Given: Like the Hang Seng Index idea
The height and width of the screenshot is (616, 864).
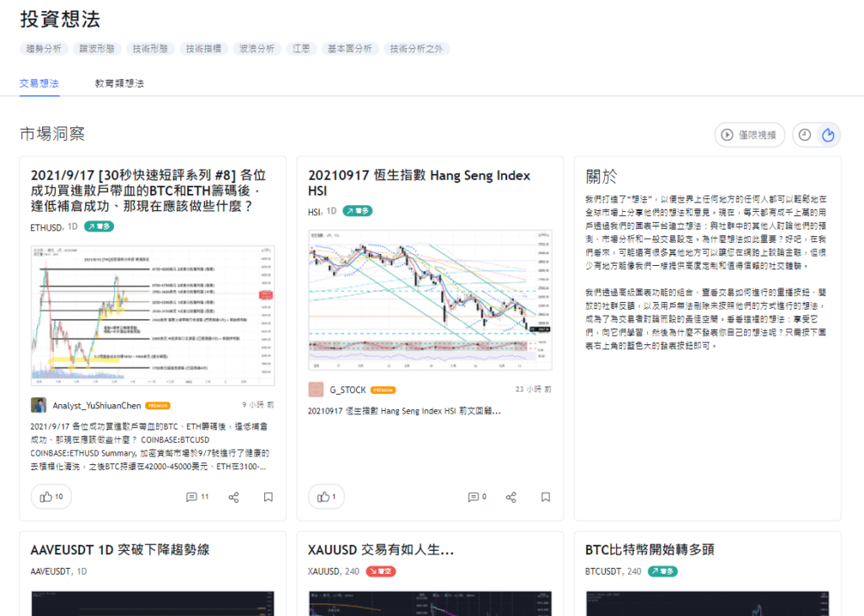Looking at the screenshot, I should pos(327,496).
